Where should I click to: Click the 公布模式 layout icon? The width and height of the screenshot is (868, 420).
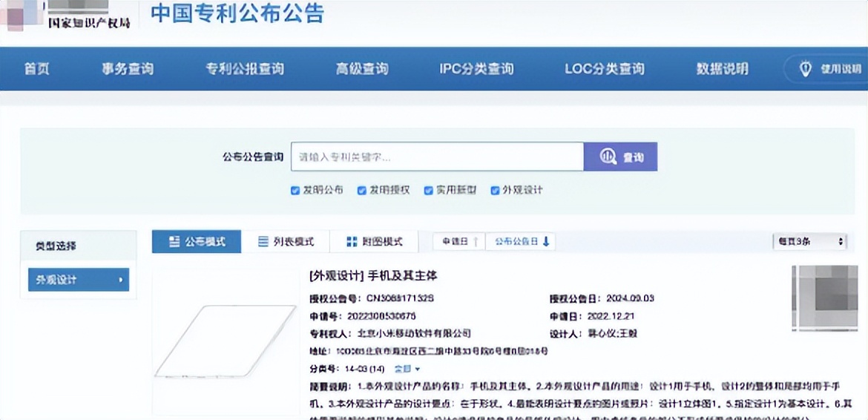point(174,241)
